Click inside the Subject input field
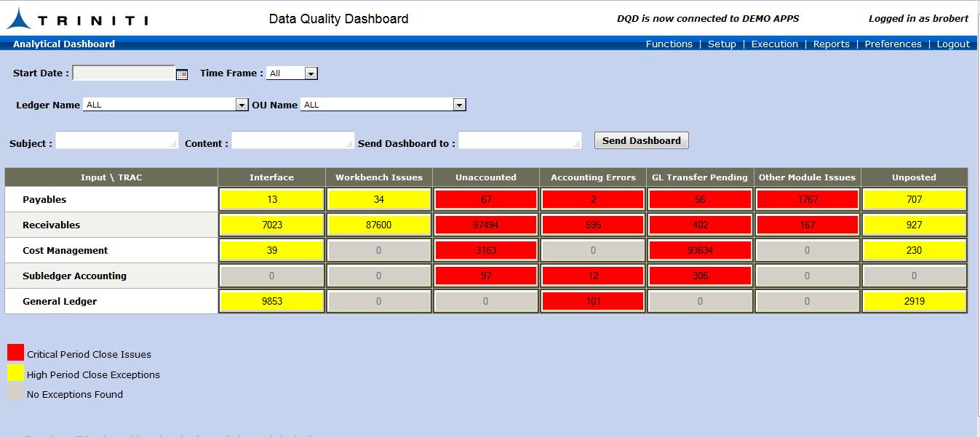Image resolution: width=980 pixels, height=437 pixels. coord(116,140)
